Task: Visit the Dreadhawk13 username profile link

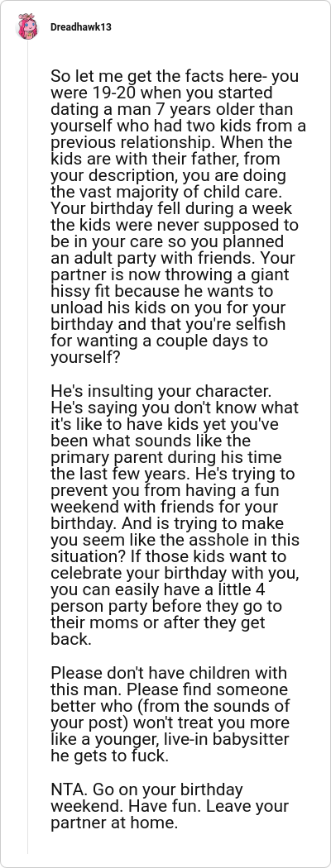Action: tap(81, 27)
